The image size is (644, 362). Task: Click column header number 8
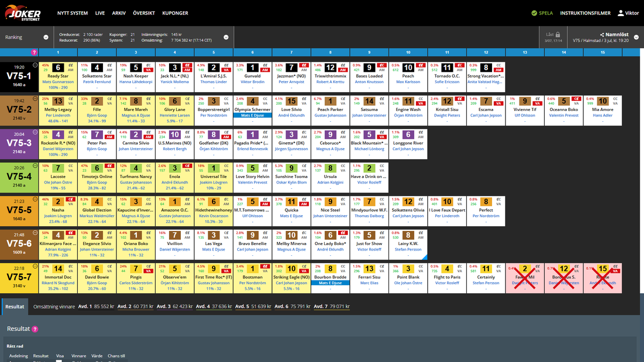point(330,53)
